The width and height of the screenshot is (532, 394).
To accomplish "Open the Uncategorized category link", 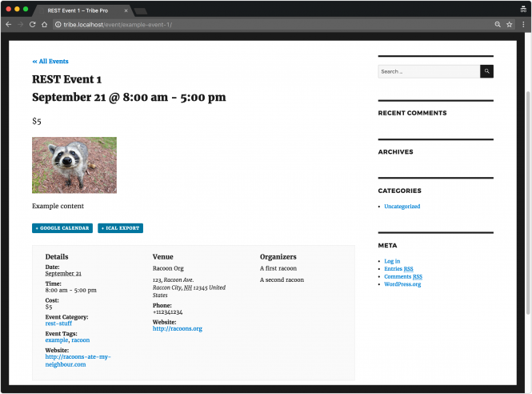I will click(x=402, y=207).
